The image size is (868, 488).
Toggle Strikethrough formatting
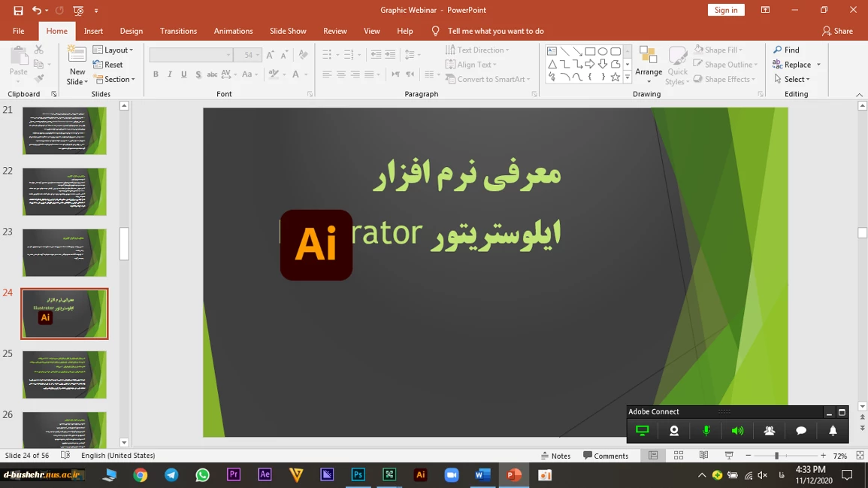point(212,74)
